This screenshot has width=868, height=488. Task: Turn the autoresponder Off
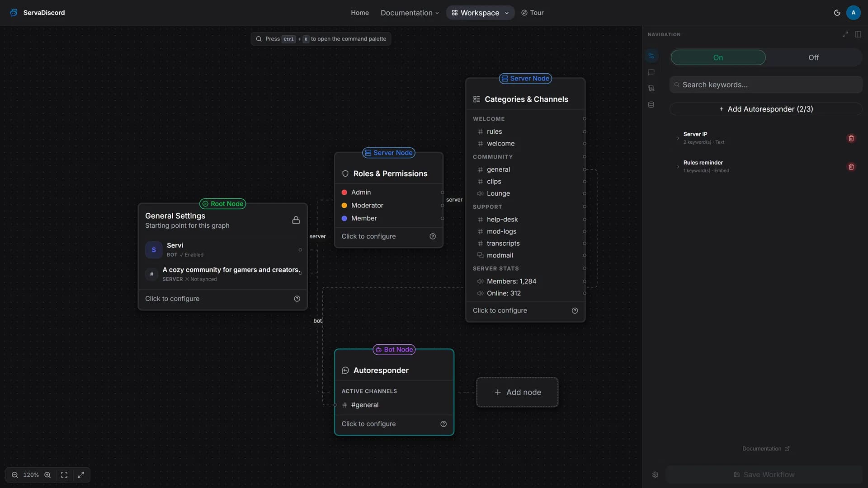coord(813,57)
